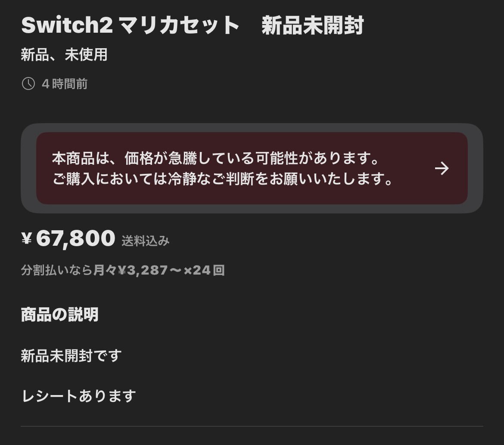Tap the 新品未開封 part of the title
This screenshot has height=445, width=504.
[312, 25]
